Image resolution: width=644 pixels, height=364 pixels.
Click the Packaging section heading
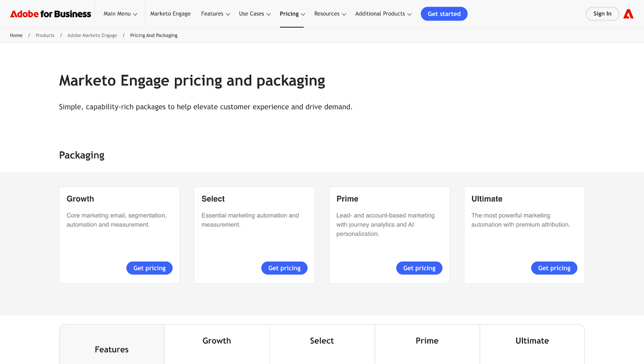82,155
